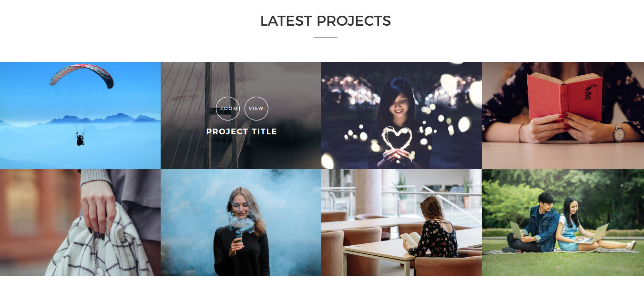This screenshot has width=644, height=301.
Task: Click the red paraglider canopy
Action: (82, 74)
